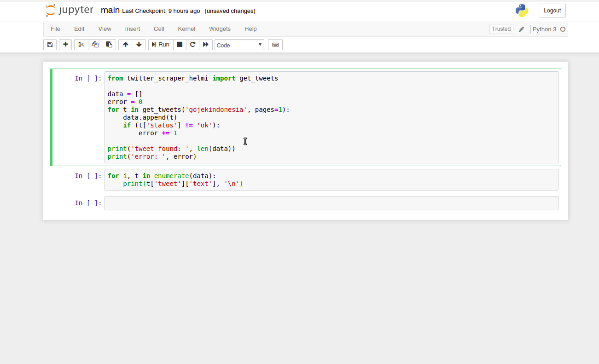Open the Edit menu
The image size is (599, 364).
click(x=79, y=29)
